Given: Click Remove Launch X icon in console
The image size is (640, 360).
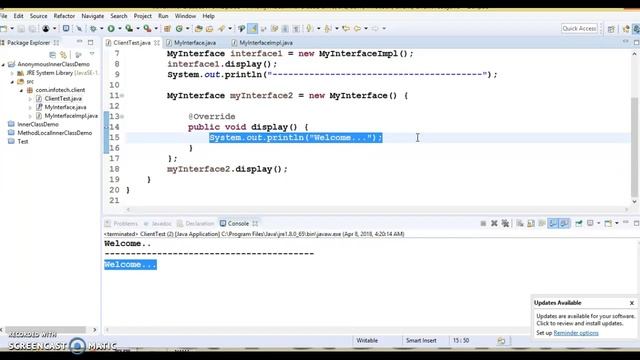Looking at the screenshot, I should point(494,223).
